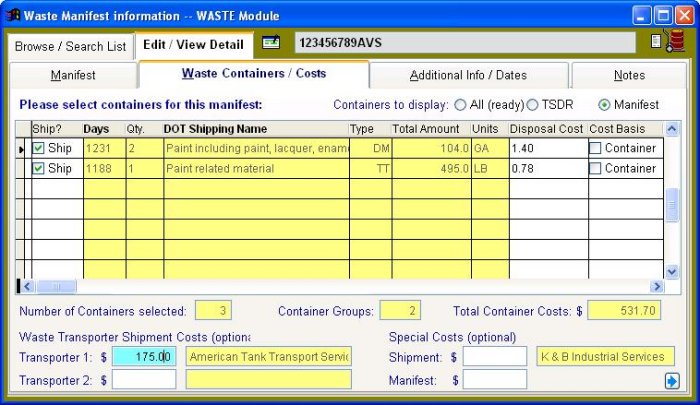Image resolution: width=700 pixels, height=405 pixels.
Task: Uncheck Ship for the Paint including paint row
Action: coord(39,148)
